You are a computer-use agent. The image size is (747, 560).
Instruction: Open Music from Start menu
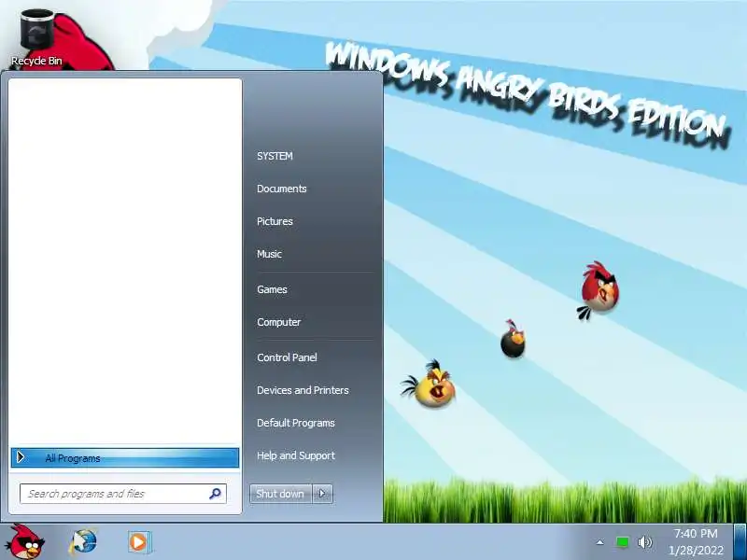tap(269, 254)
